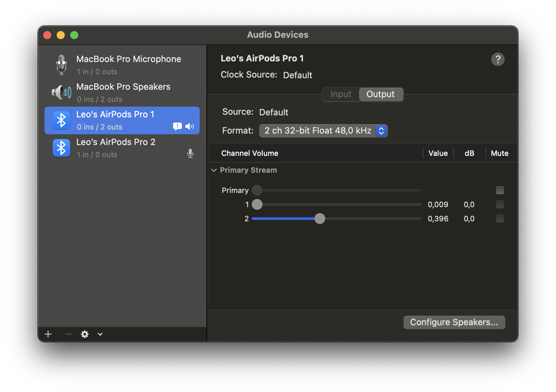The height and width of the screenshot is (392, 556).
Task: Click Bluetooth icon of Leo's AirPods Pro 1
Action: click(x=61, y=120)
